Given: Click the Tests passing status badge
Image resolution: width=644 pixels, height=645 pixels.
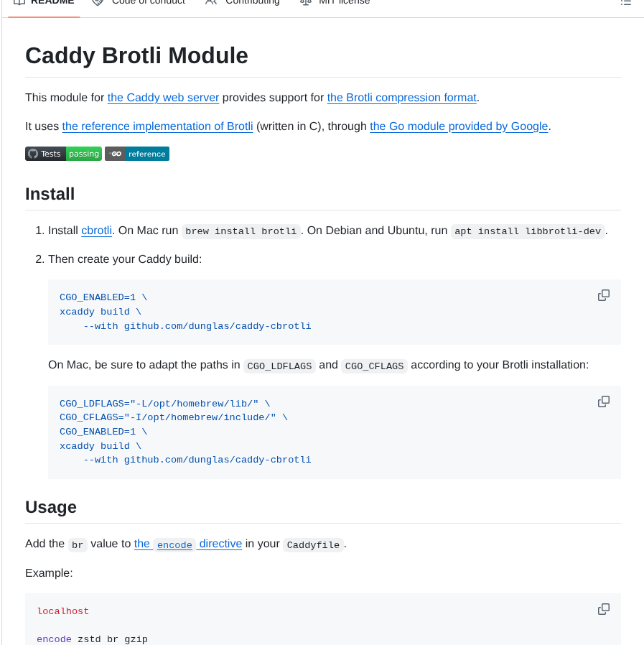Looking at the screenshot, I should (x=63, y=154).
